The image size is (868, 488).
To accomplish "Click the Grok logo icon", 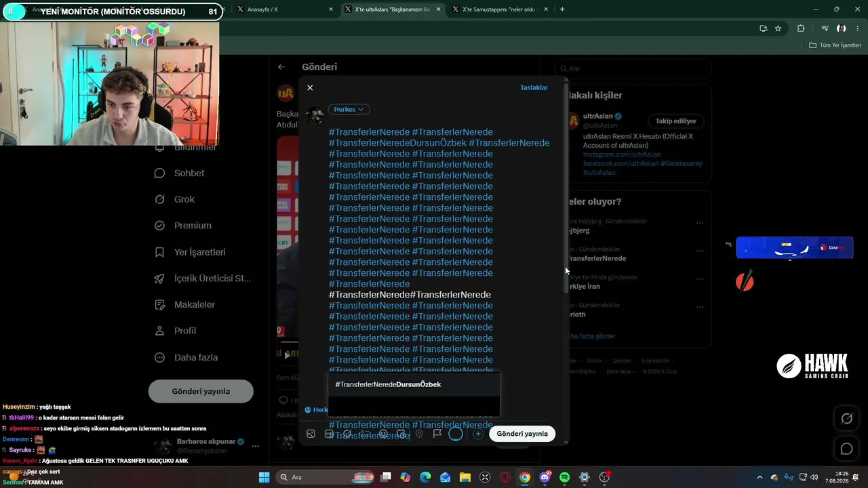I will point(159,199).
